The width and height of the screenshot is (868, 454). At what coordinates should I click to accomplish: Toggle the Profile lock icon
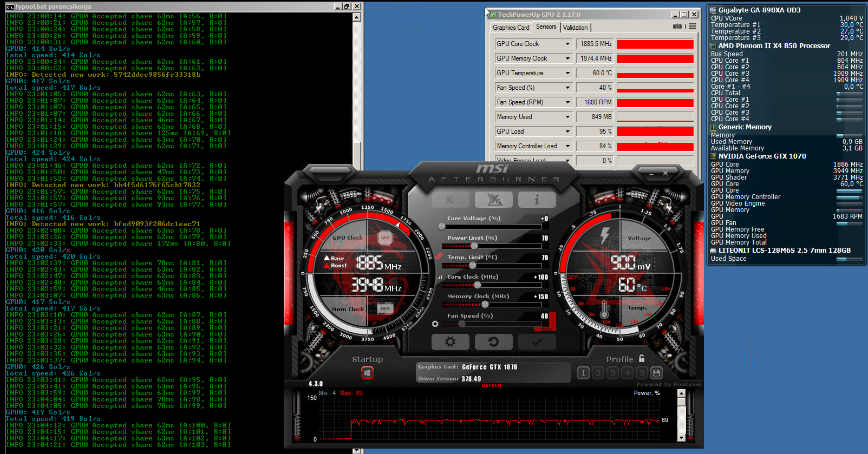[642, 358]
